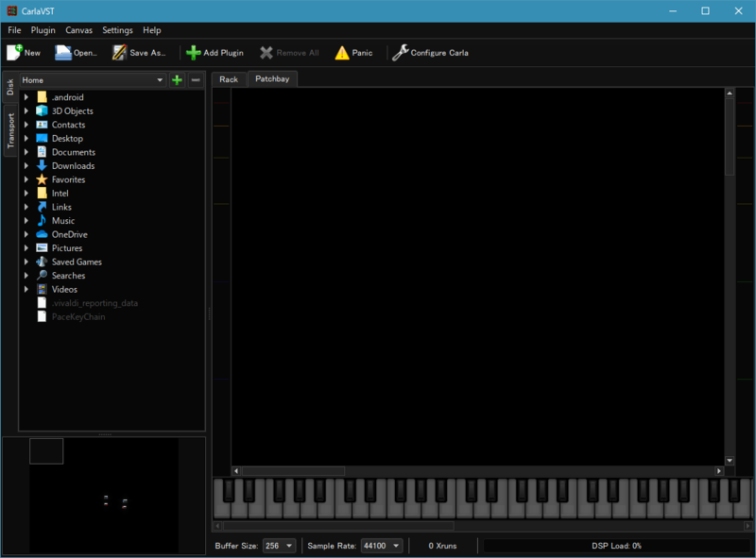756x558 pixels.
Task: Open the Home location dropdown
Action: point(93,80)
